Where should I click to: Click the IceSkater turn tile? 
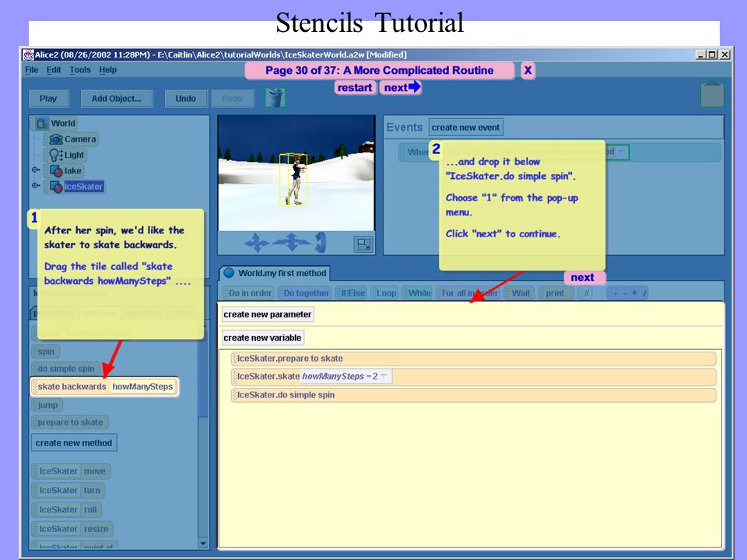click(68, 491)
